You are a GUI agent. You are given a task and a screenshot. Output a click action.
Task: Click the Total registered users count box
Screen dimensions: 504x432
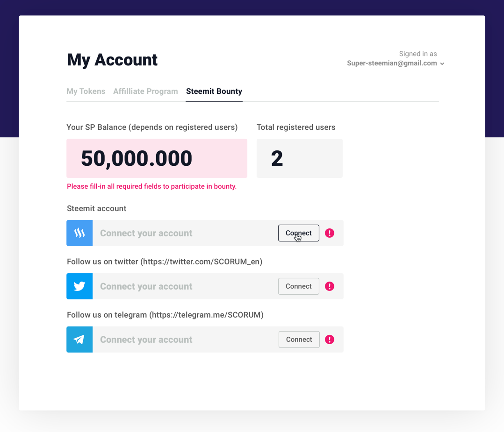tap(300, 158)
